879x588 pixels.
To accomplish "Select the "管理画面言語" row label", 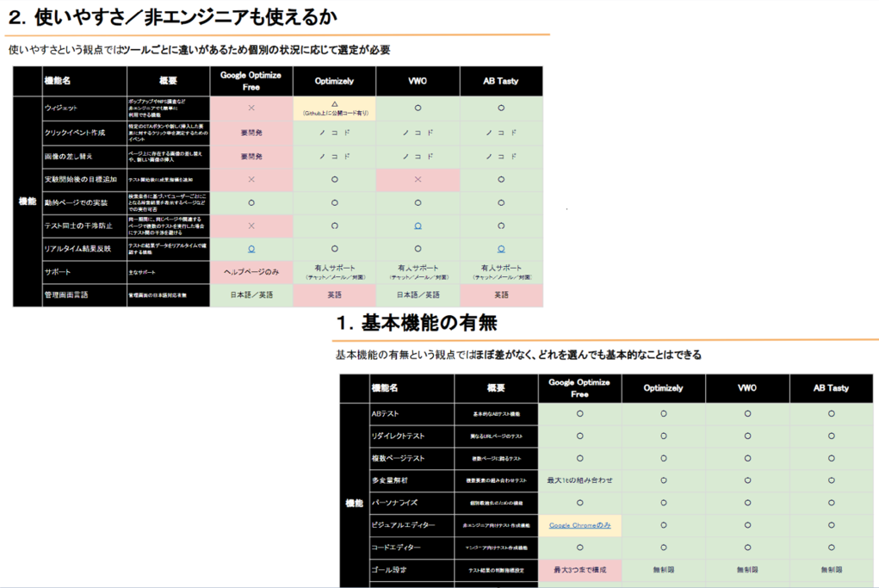I will coord(66,294).
